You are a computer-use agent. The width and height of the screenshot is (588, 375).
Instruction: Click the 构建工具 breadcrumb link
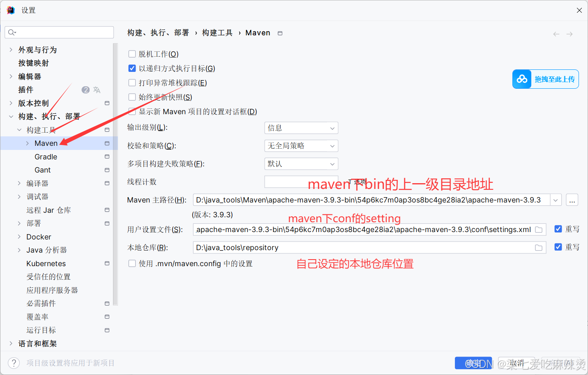pos(217,33)
